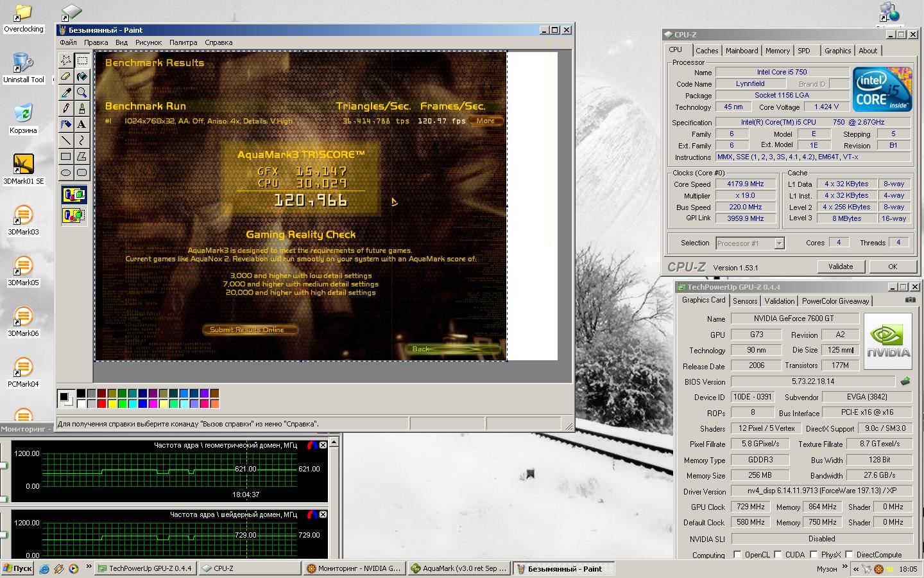Click monitoring panel scrollbar up arrow

tap(334, 442)
